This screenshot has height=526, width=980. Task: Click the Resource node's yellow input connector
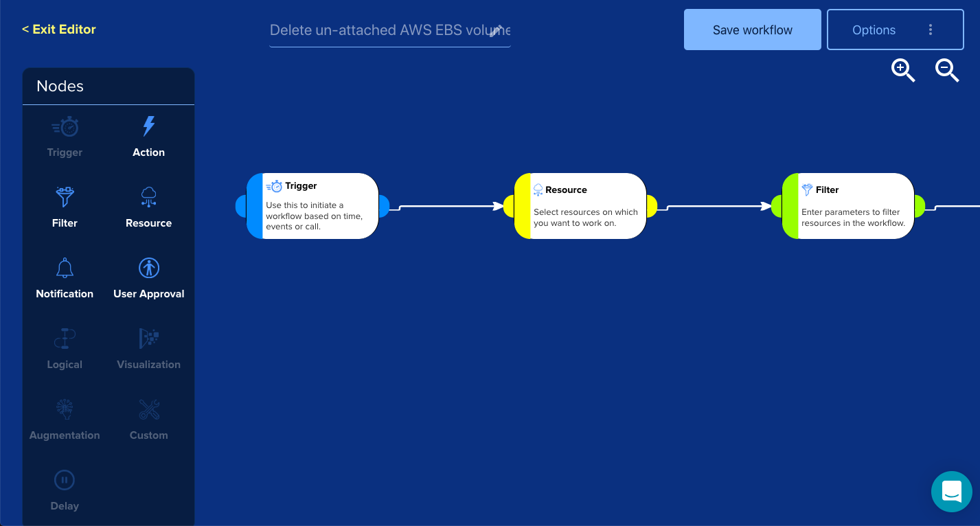pyautogui.click(x=509, y=206)
